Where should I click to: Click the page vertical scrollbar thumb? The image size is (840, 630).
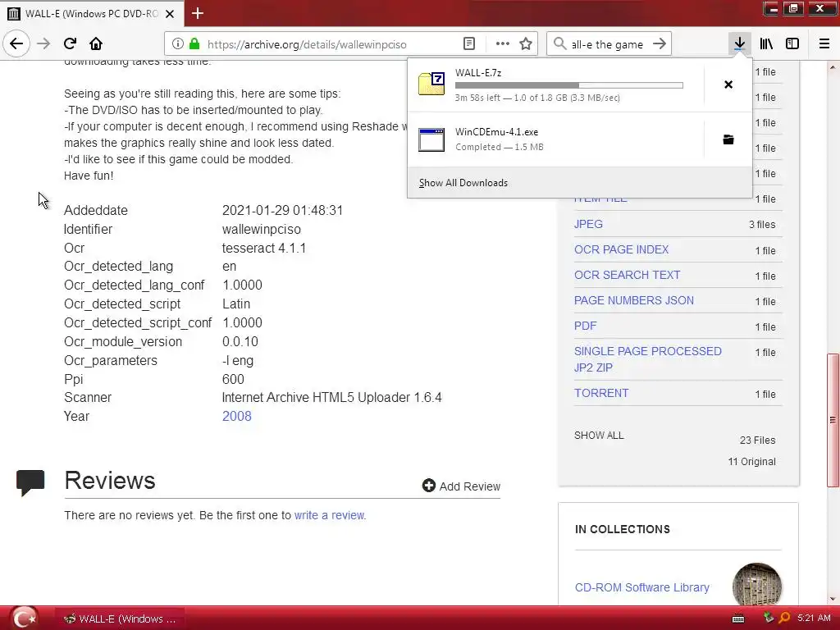click(x=833, y=420)
